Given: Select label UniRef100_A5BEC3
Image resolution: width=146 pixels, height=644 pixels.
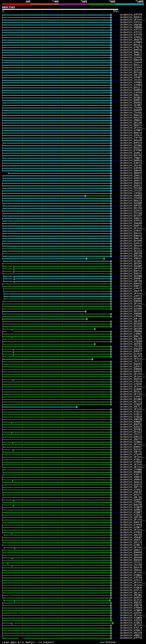Looking at the screenshot, I should 131,635.
